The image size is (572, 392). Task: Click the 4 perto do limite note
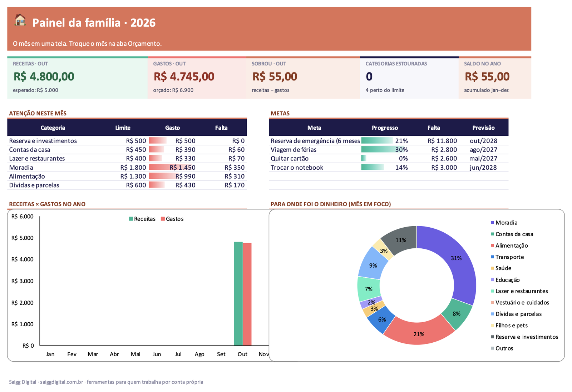point(385,90)
